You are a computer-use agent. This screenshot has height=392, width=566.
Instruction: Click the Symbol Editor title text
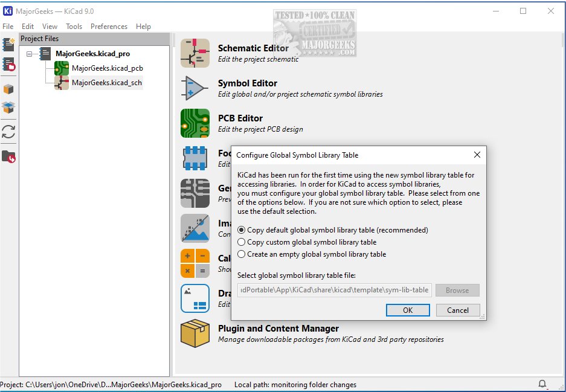(248, 83)
